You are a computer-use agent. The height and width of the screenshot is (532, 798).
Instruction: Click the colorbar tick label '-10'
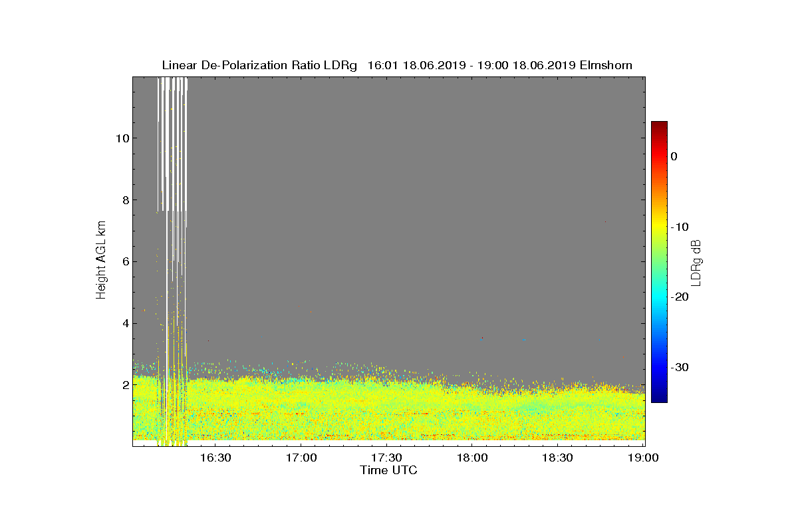click(680, 227)
